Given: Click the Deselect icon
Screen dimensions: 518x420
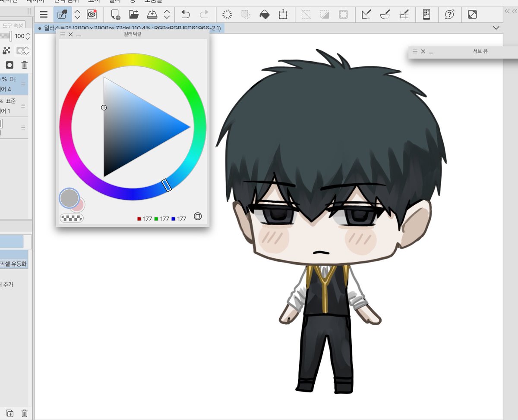Looking at the screenshot, I should (306, 15).
